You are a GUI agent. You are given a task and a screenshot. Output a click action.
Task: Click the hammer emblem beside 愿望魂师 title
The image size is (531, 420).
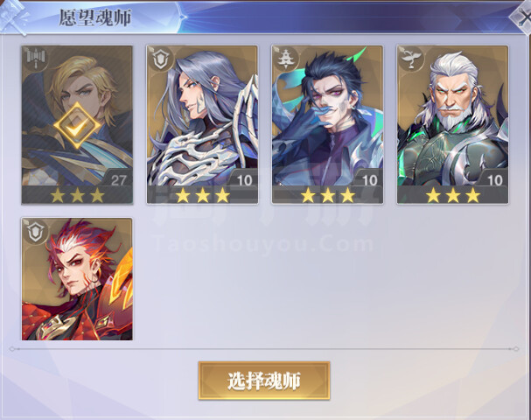coord(13,17)
